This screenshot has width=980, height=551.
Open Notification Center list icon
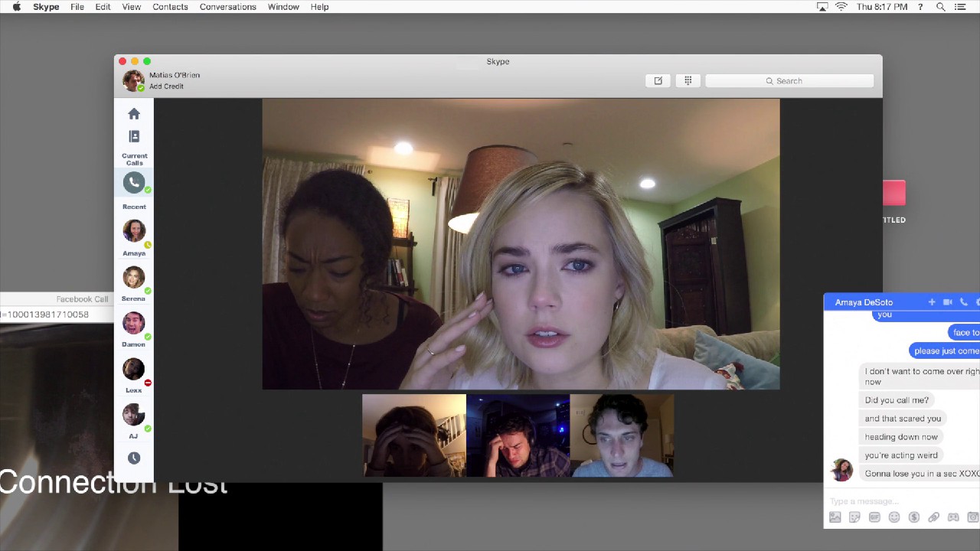click(961, 7)
